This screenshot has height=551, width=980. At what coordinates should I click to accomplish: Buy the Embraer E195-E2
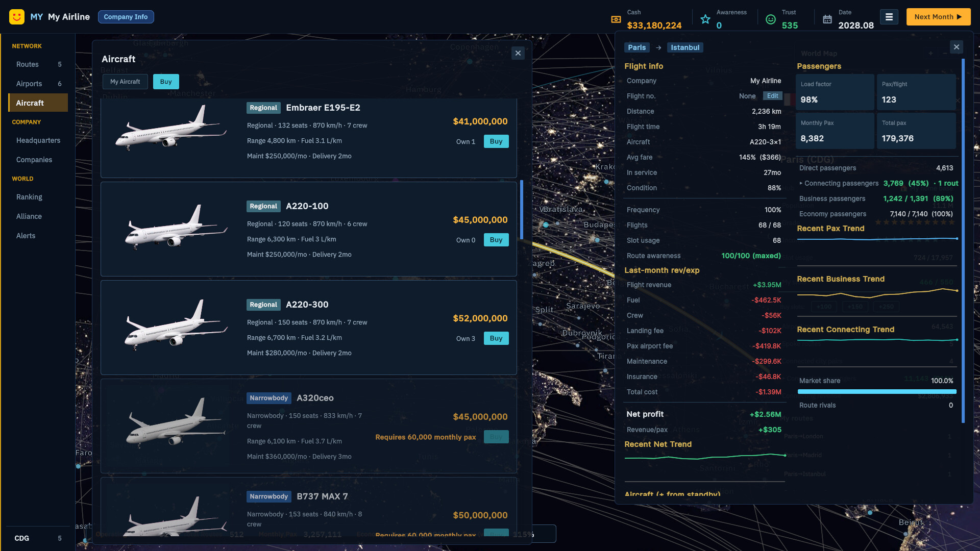coord(496,141)
